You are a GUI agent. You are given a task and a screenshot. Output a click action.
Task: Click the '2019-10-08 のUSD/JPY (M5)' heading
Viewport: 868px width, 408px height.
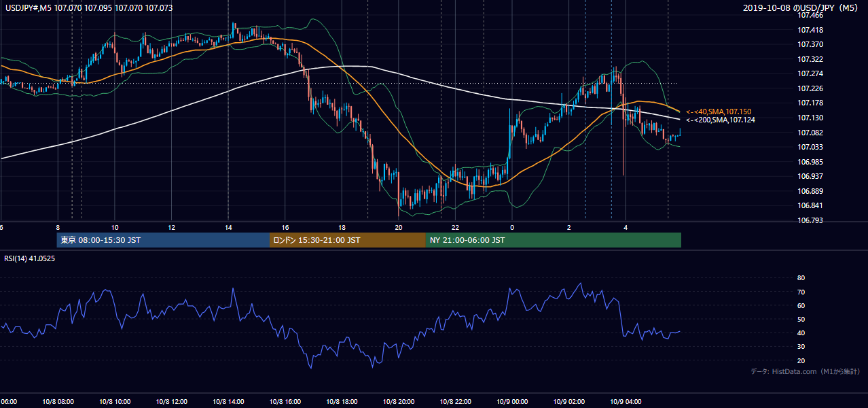coord(801,7)
